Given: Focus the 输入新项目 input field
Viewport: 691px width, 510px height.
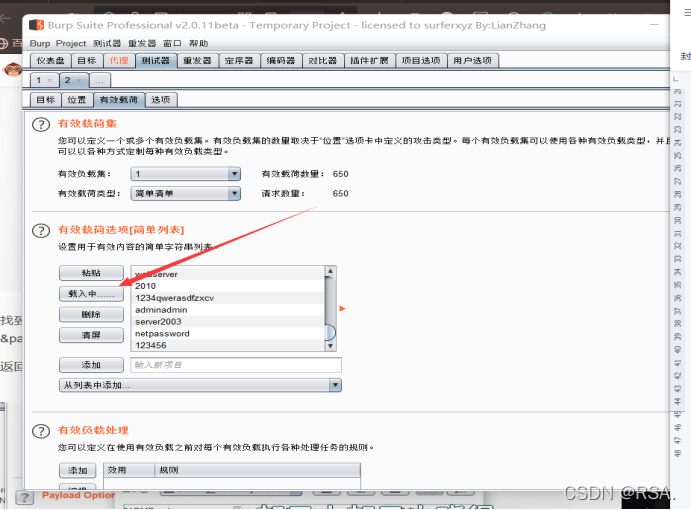Looking at the screenshot, I should [236, 365].
